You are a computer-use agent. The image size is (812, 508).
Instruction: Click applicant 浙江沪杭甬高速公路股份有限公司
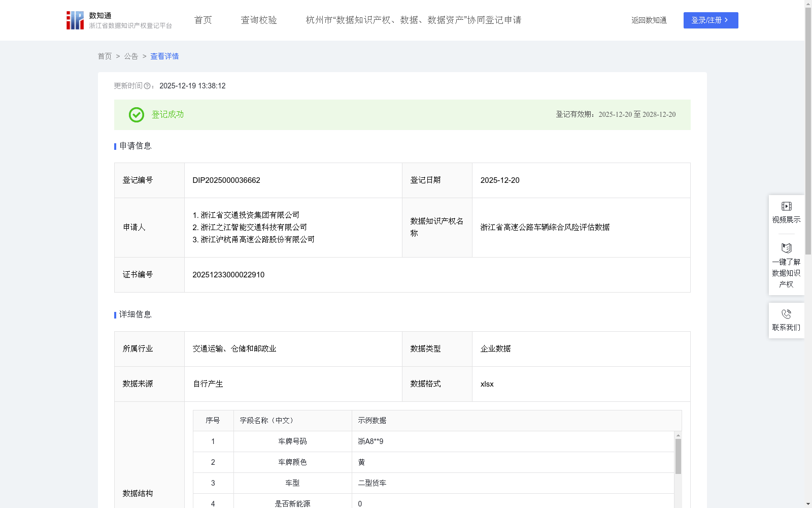[x=254, y=240]
